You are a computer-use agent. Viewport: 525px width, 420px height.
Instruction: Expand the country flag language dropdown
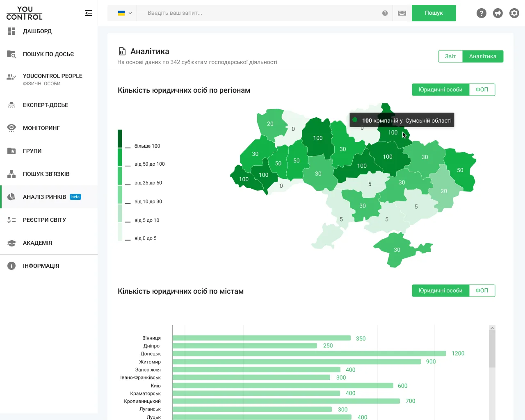(x=125, y=13)
